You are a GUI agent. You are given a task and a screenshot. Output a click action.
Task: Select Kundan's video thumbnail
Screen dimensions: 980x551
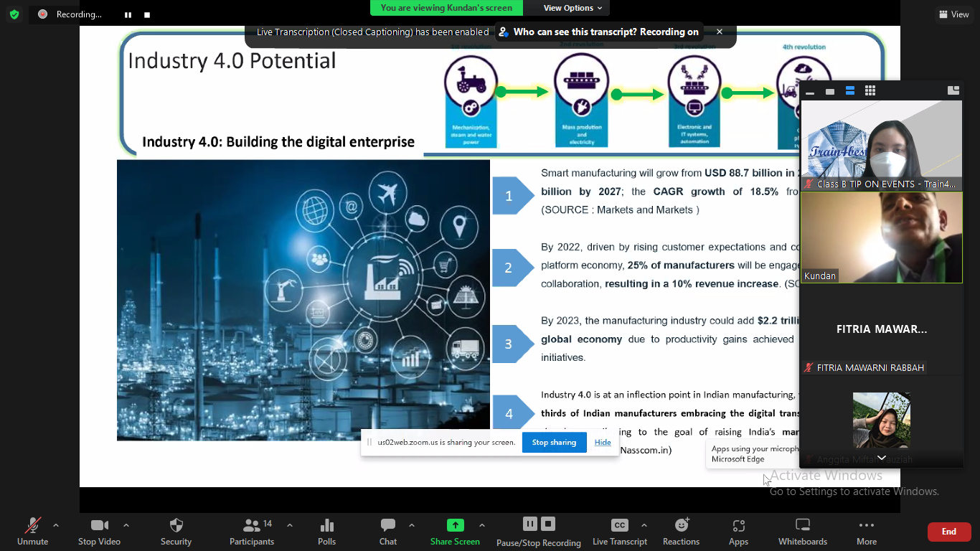(x=881, y=237)
